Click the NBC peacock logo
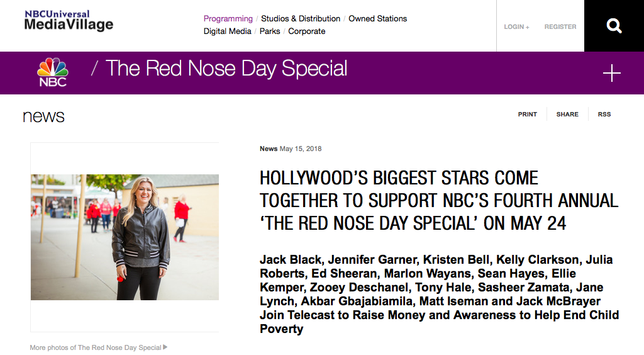This screenshot has width=644, height=355. pos(53,72)
